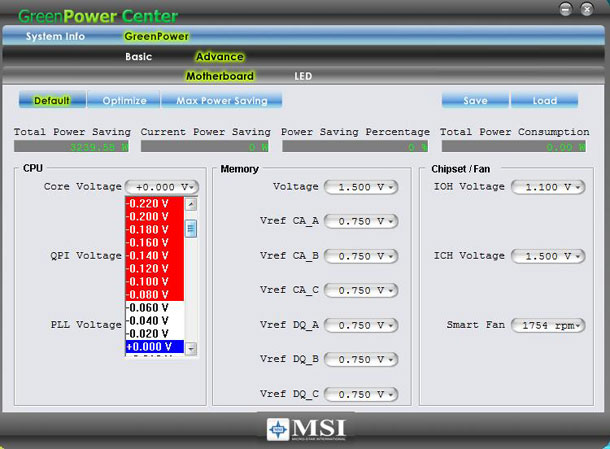Select -0.080 V in voltage list
The height and width of the screenshot is (449, 610).
click(x=154, y=295)
